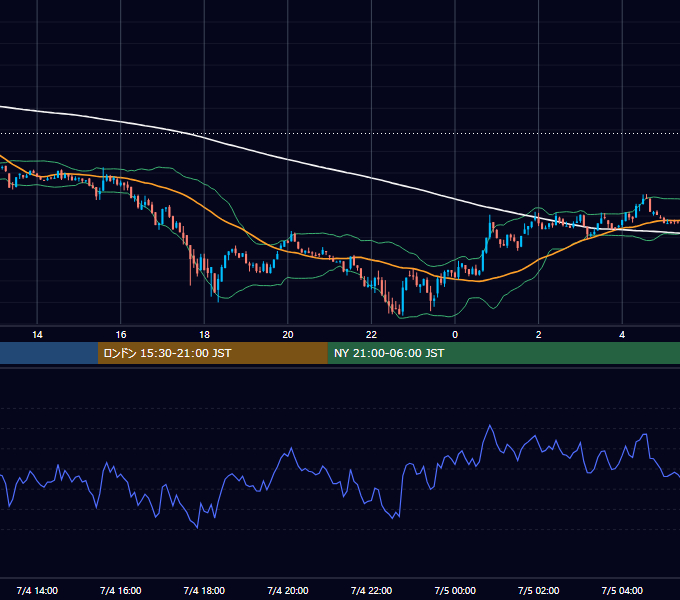Click the 7/4 20:00 time label
This screenshot has height=600, width=680.
pos(288,591)
